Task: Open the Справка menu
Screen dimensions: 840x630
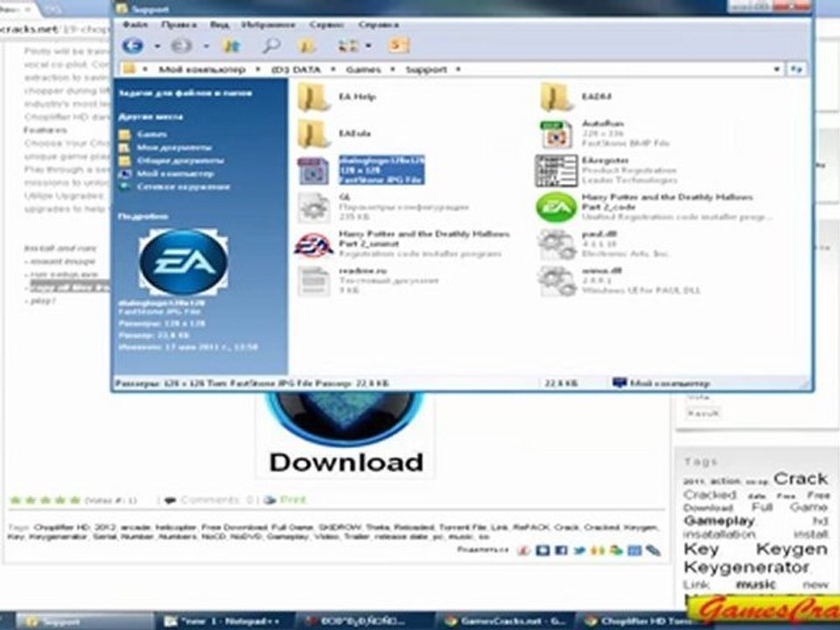Action: tap(378, 24)
